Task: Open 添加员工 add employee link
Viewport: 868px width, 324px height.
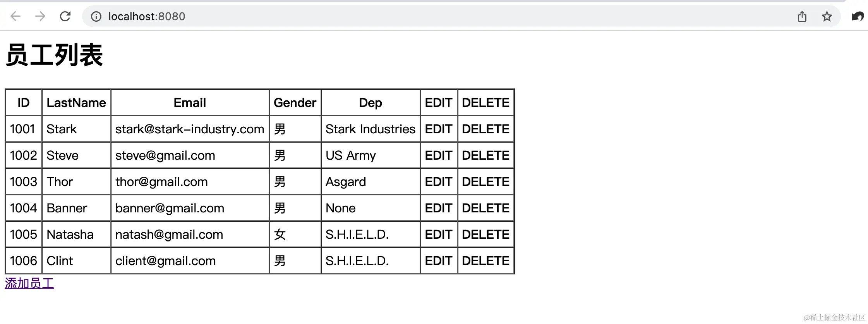Action: (x=29, y=283)
